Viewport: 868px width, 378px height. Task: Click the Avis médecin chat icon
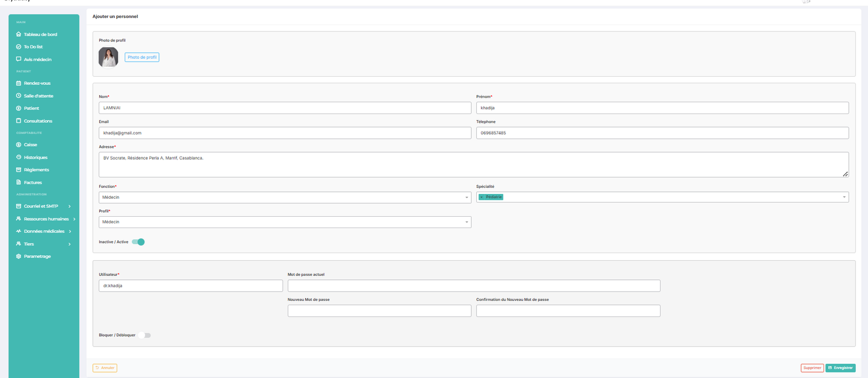tap(18, 59)
